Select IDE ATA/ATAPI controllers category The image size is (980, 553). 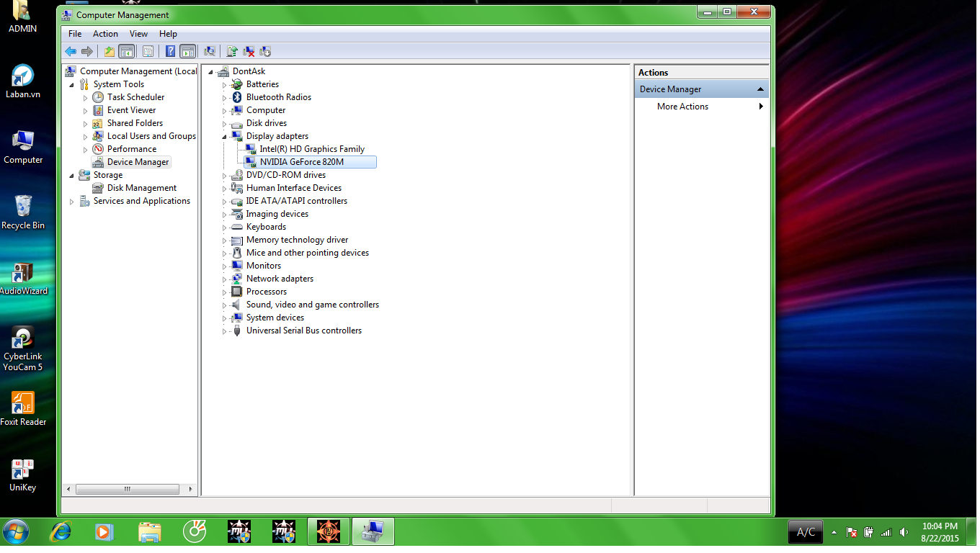click(x=297, y=201)
